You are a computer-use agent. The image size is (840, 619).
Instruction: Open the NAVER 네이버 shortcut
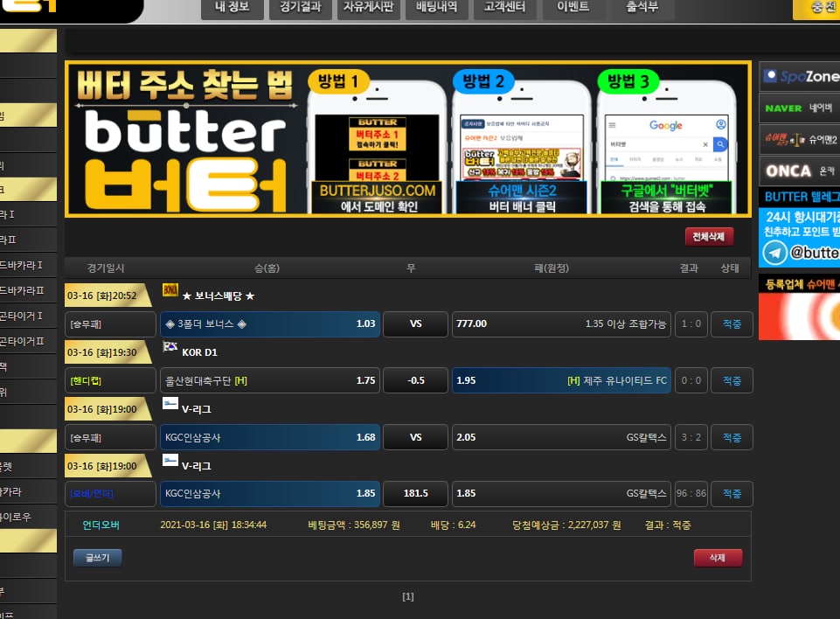pos(799,108)
